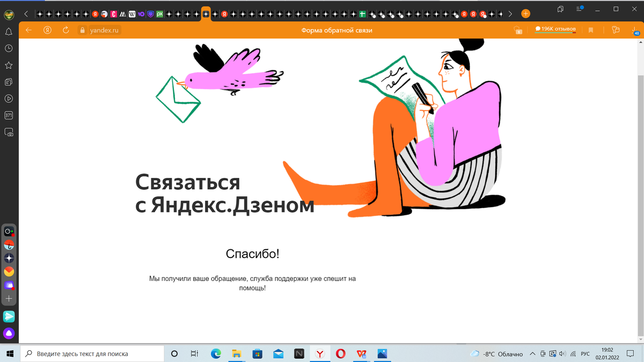644x362 pixels.
Task: Open the Protect security shield panel
Action: pyautogui.click(x=518, y=30)
